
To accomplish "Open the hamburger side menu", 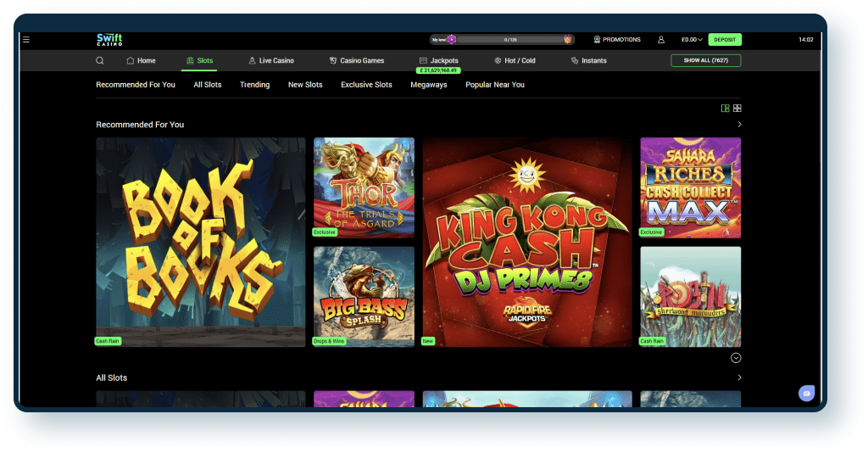I will tap(26, 39).
